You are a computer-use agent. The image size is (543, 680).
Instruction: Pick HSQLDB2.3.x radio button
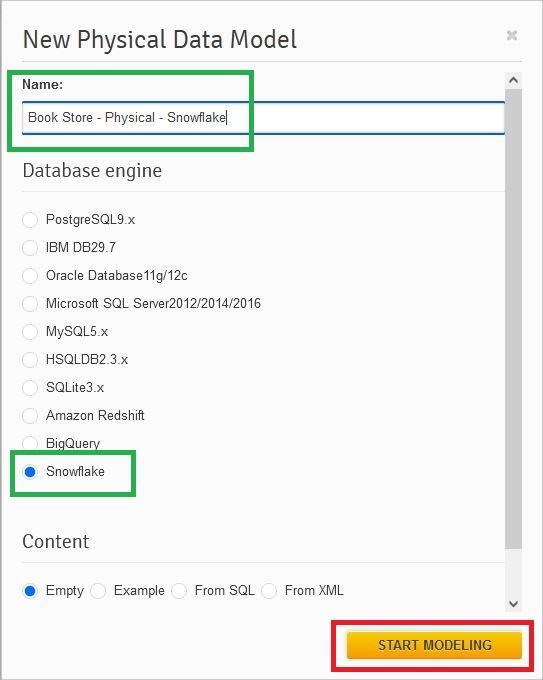pos(30,360)
